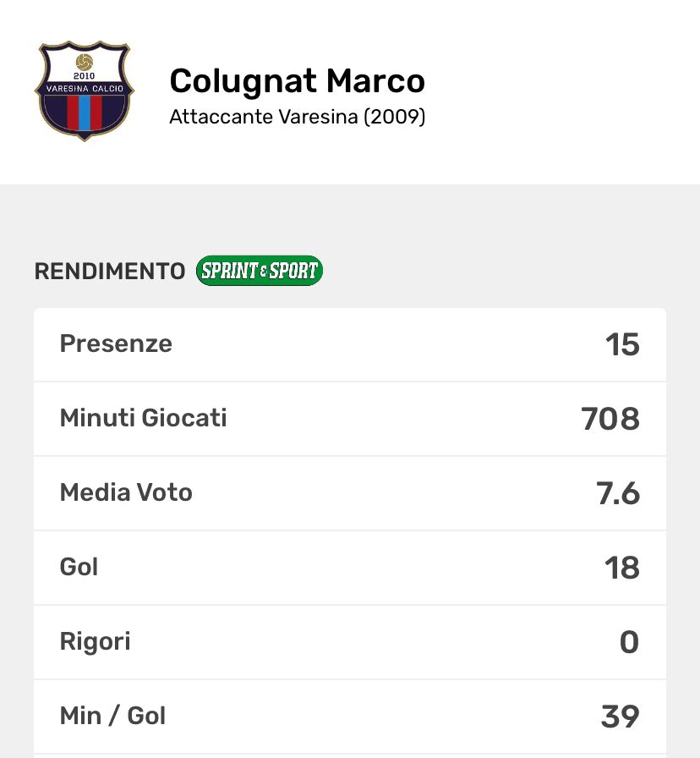The height and width of the screenshot is (758, 700).
Task: Click the Media Voto value 7.6
Action: pyautogui.click(x=618, y=494)
